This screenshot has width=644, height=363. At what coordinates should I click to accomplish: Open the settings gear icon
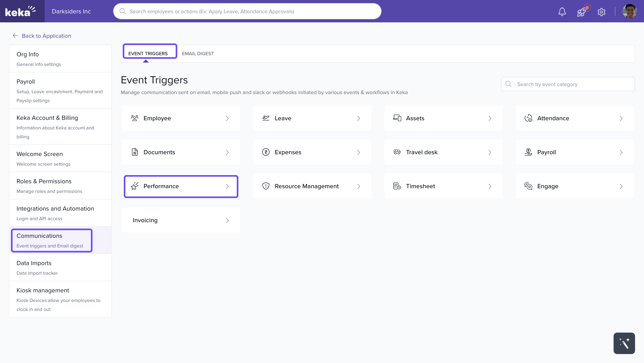601,11
